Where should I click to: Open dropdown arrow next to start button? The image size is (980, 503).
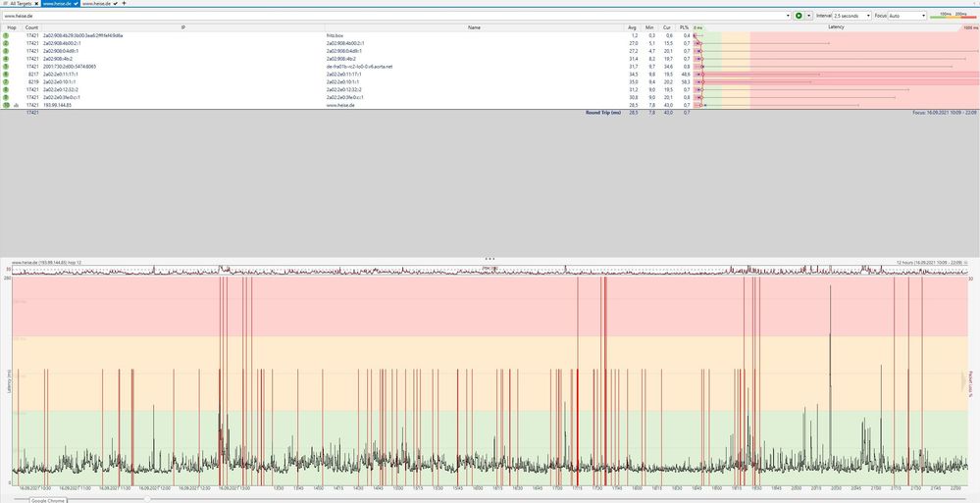point(809,16)
